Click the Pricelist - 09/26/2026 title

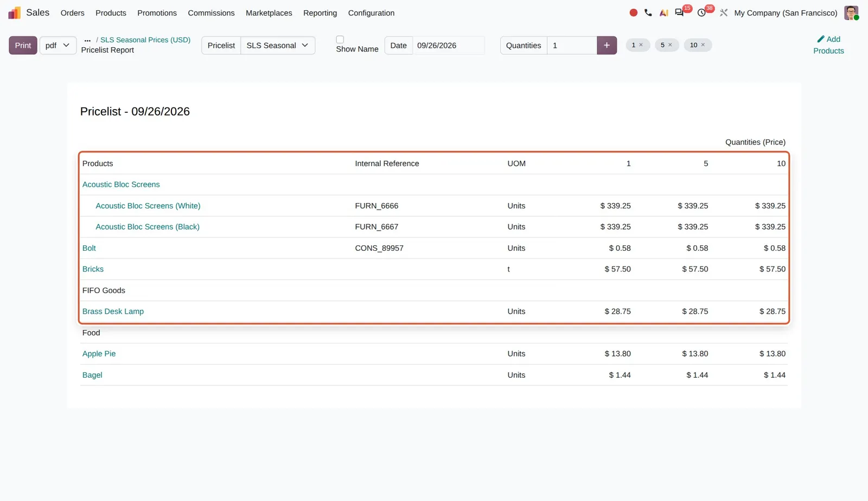pos(135,111)
